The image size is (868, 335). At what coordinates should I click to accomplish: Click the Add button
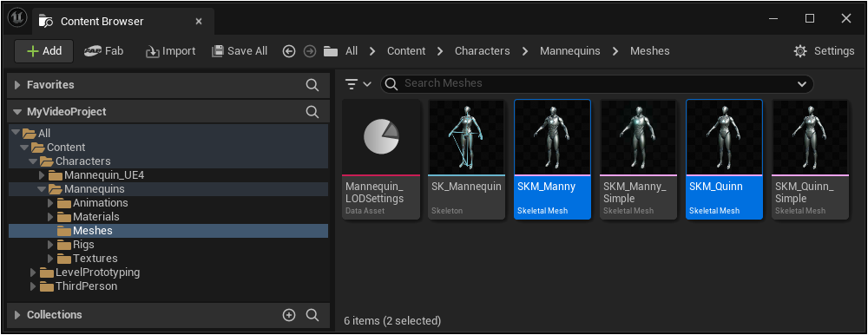click(x=44, y=51)
